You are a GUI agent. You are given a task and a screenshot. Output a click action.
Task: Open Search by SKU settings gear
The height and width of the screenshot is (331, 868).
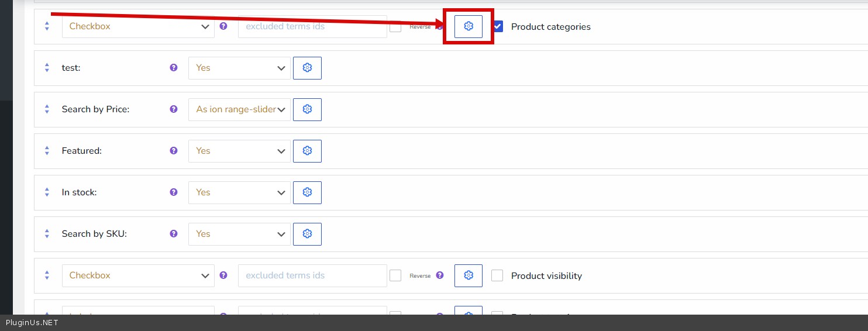click(x=307, y=234)
